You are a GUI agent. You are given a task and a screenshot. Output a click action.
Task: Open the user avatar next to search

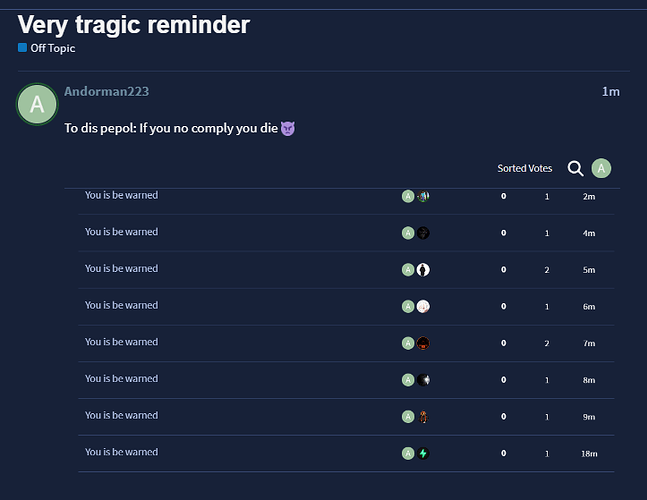601,168
